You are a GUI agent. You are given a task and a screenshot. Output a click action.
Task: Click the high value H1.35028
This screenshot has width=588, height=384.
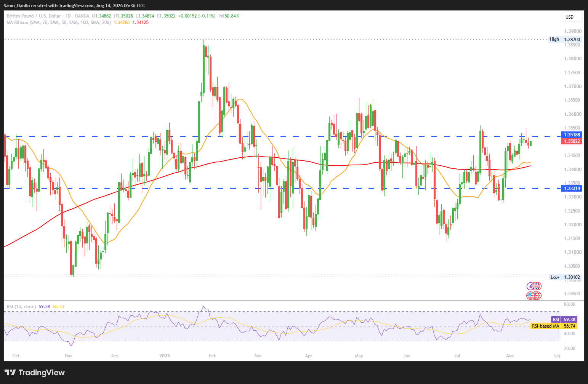pos(123,16)
